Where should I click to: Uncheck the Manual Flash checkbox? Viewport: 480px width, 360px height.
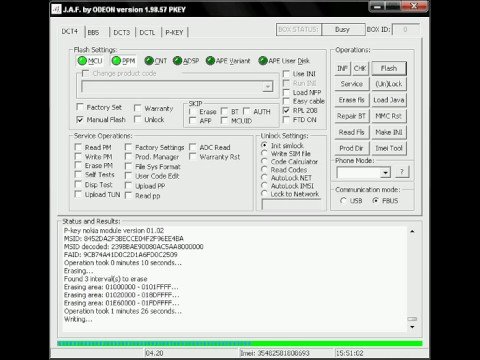[80, 119]
